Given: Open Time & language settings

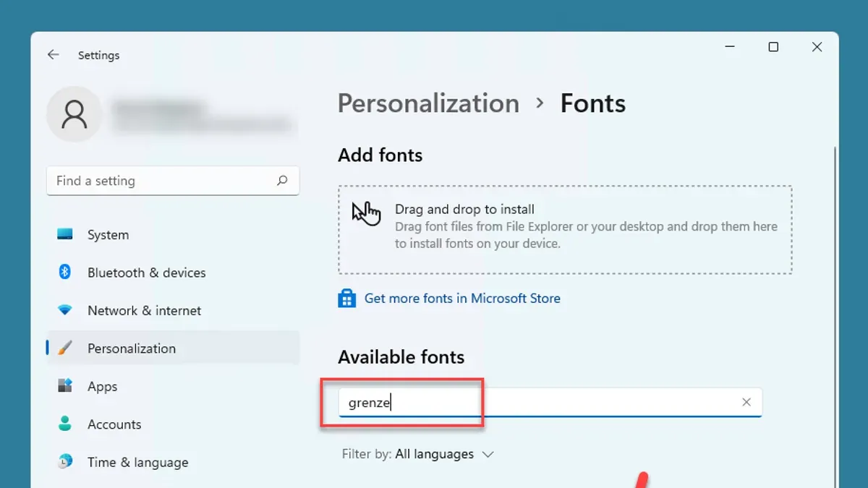Looking at the screenshot, I should tap(173, 462).
